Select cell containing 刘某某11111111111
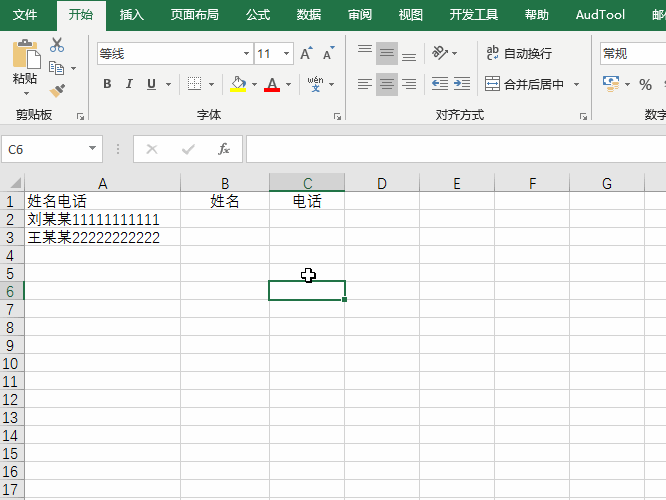The height and width of the screenshot is (500, 666). 102,219
